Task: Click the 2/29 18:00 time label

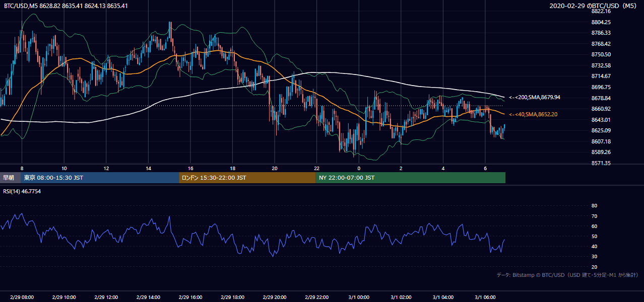Action: coord(232,297)
